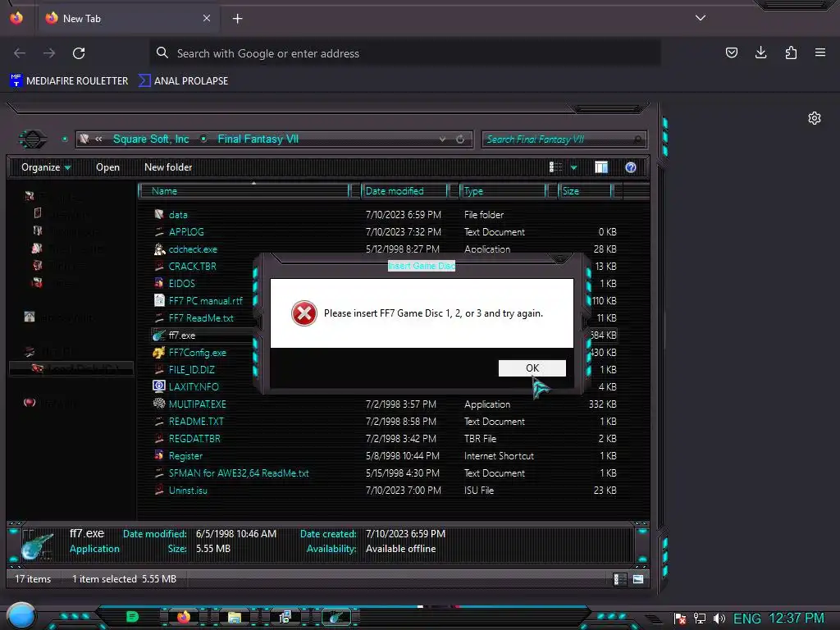
Task: Open the list all tabs dropdown
Action: [701, 18]
